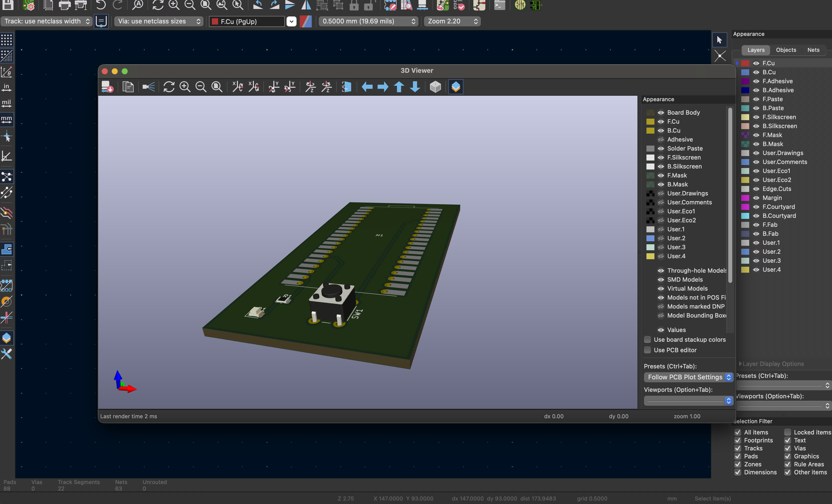
Task: Pan the 3D view left
Action: 367,87
